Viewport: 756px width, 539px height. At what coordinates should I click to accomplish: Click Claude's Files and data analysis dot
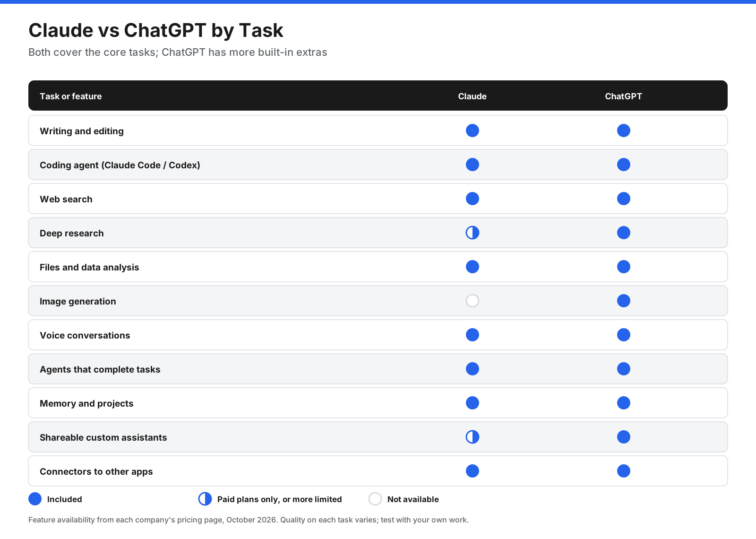(x=472, y=267)
